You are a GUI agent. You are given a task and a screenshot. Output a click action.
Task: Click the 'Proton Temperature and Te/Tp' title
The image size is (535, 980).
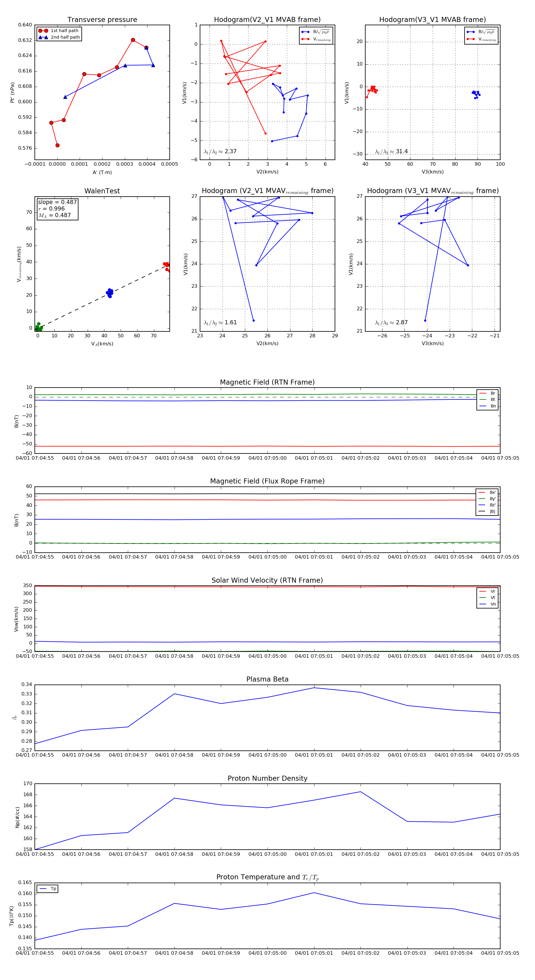click(267, 877)
